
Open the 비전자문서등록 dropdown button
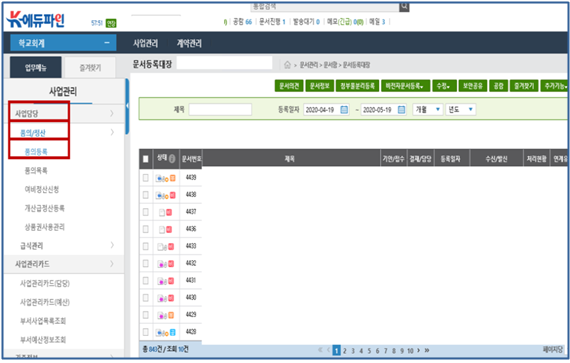(405, 86)
